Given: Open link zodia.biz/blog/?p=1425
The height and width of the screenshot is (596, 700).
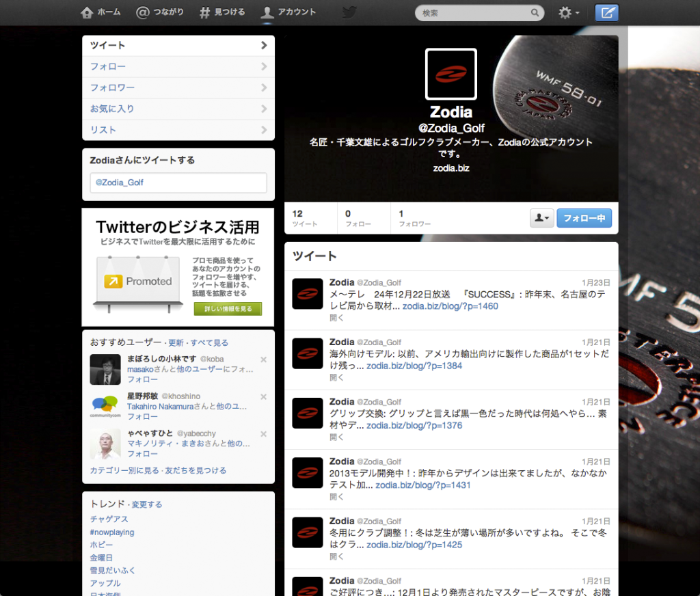Looking at the screenshot, I should [x=414, y=545].
